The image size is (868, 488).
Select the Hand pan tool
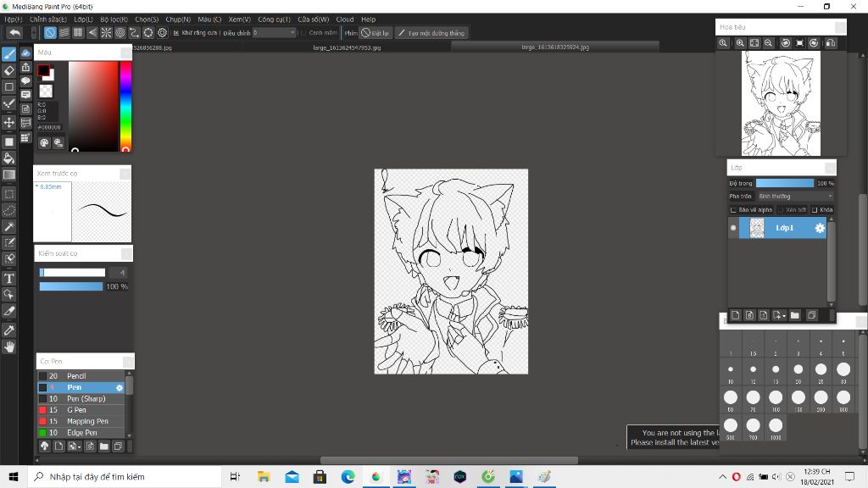point(8,347)
